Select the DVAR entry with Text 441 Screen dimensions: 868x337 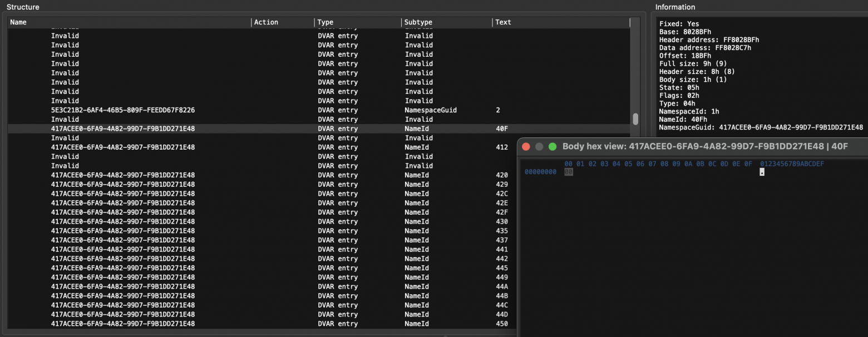tap(263, 249)
